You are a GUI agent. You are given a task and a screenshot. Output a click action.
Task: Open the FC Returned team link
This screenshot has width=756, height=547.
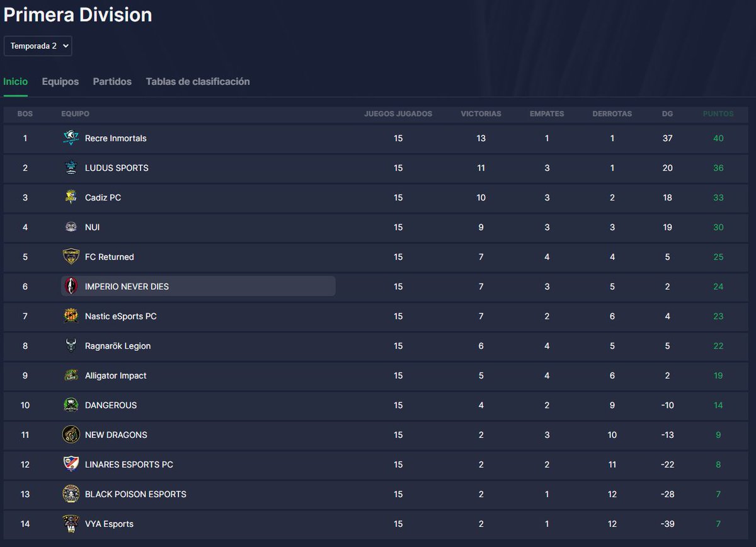[x=109, y=256]
